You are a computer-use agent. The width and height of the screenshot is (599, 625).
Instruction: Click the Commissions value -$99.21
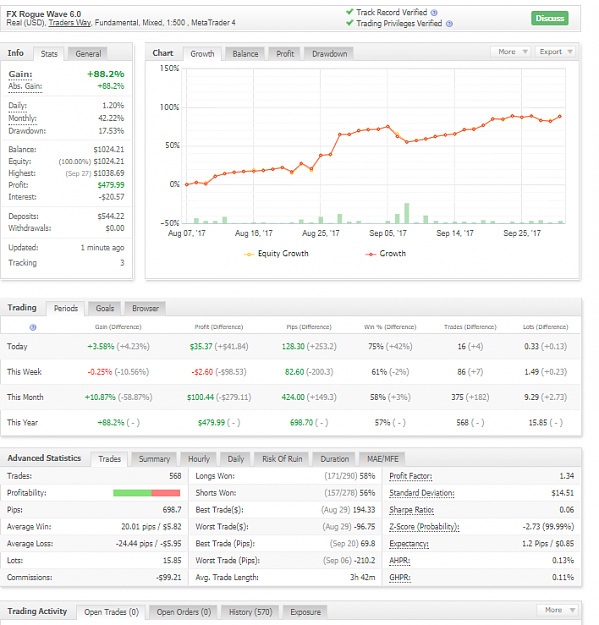[x=169, y=577]
